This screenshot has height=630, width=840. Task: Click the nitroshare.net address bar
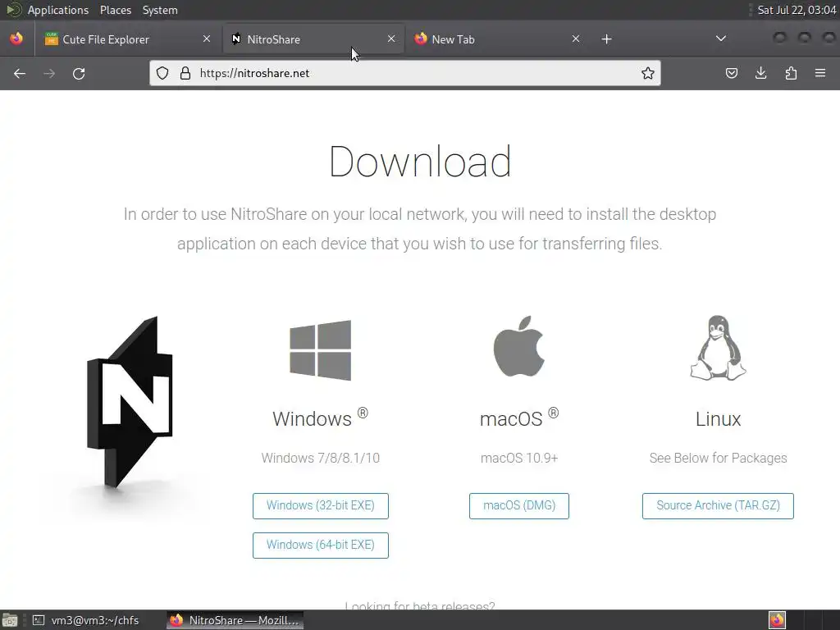[405, 73]
